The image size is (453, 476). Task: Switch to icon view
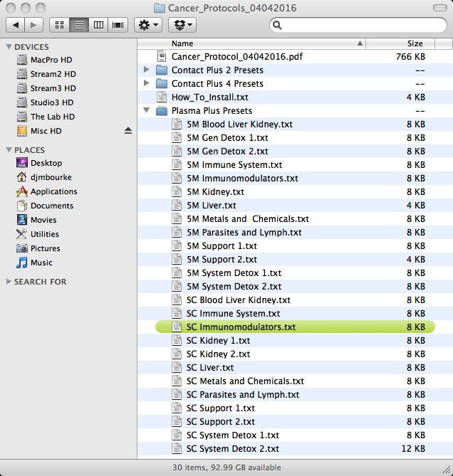[60, 25]
